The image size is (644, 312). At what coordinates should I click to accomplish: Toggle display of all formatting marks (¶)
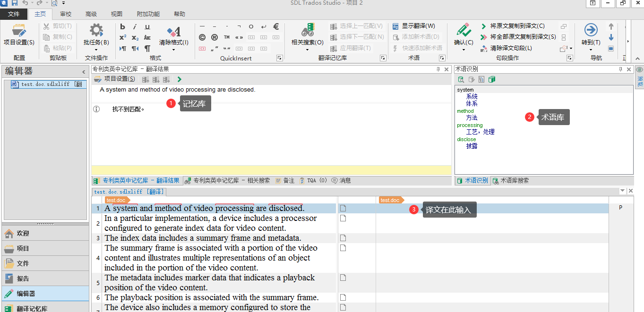tap(147, 48)
